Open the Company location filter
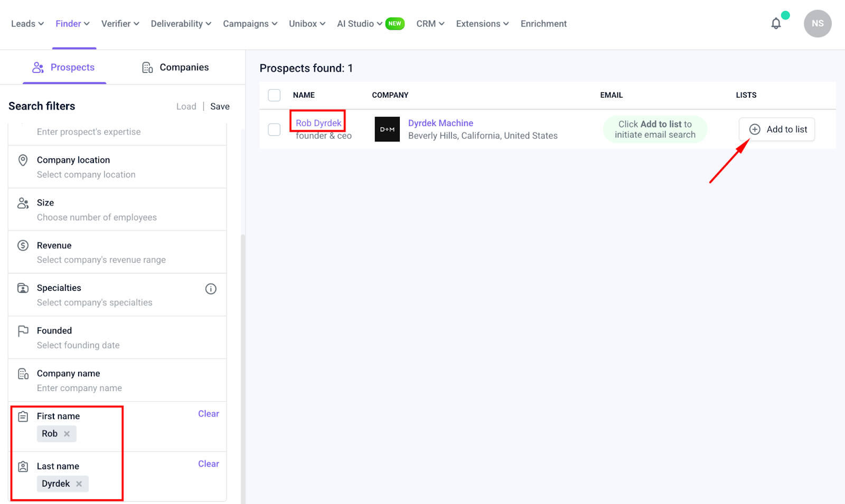The height and width of the screenshot is (504, 845). point(117,167)
